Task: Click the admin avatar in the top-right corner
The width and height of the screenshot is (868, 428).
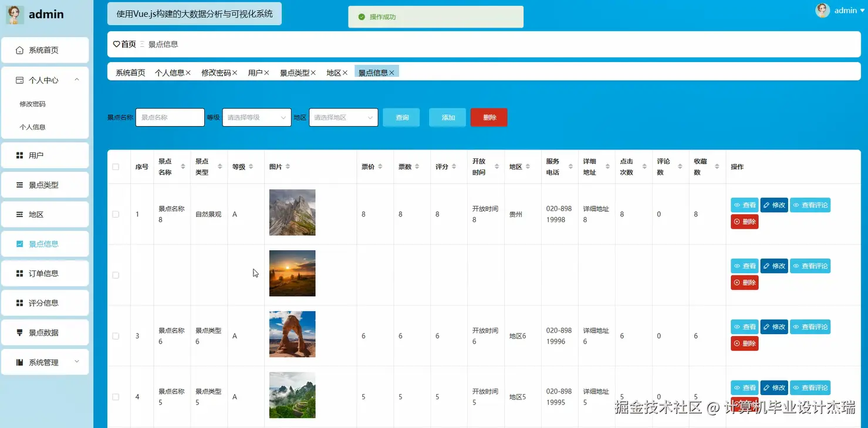Action: (x=823, y=11)
